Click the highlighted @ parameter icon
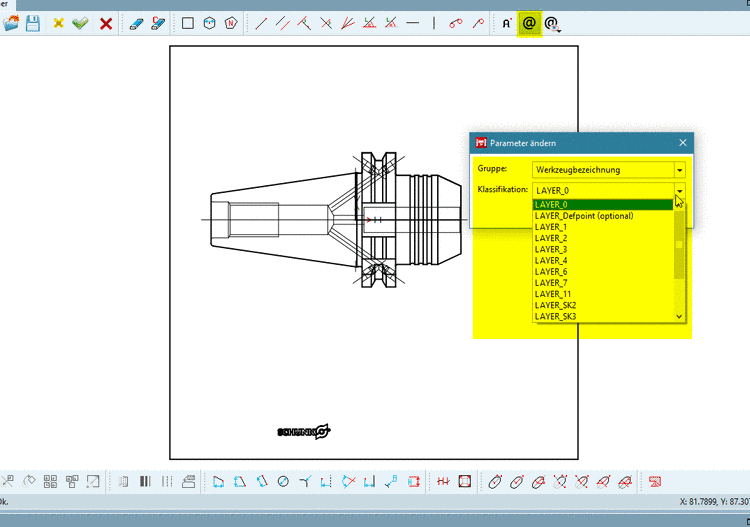Image resolution: width=750 pixels, height=527 pixels. pos(529,23)
